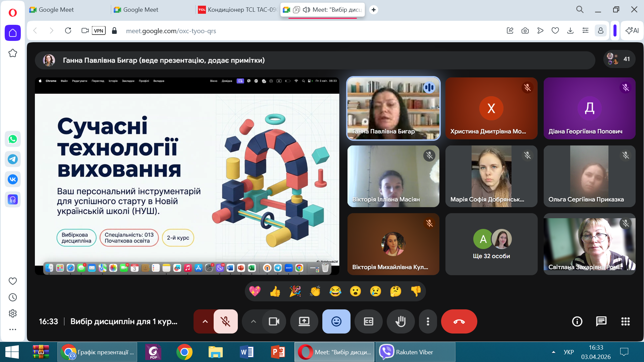This screenshot has height=362, width=644.
Task: Open browsing history clock in sidebar
Action: coord(13,297)
